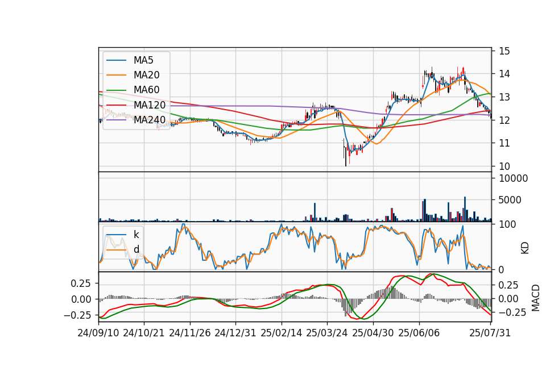
Task: Click the 24/10/21 date axis label
Action: point(144,333)
